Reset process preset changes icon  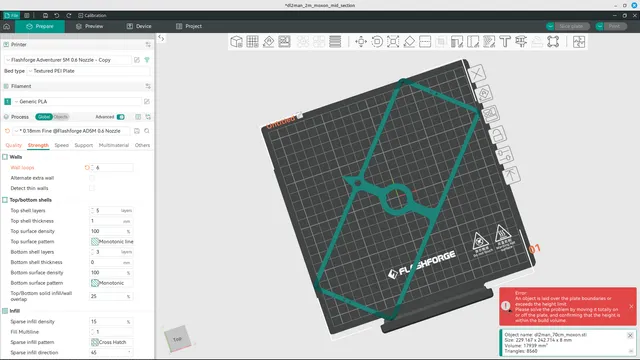[7, 131]
